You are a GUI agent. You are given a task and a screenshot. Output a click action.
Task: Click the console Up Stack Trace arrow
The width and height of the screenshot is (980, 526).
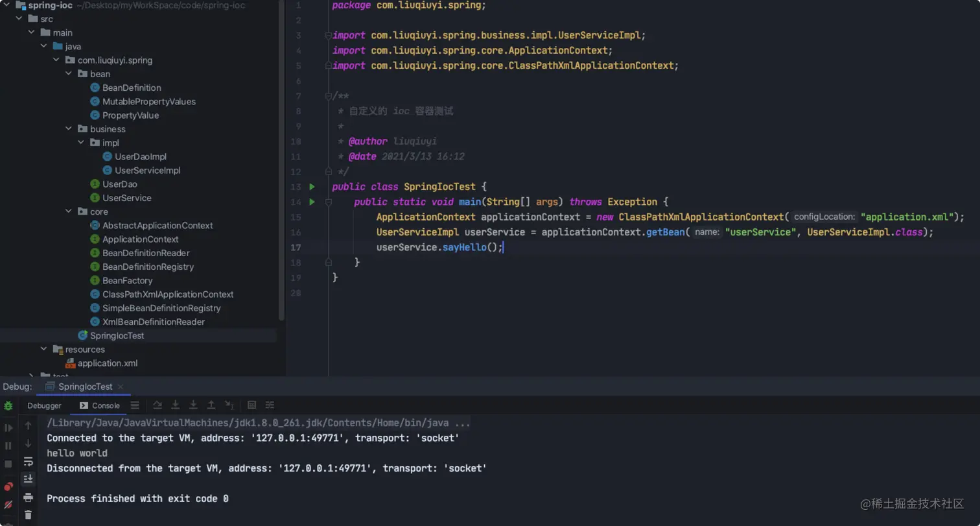coord(28,425)
